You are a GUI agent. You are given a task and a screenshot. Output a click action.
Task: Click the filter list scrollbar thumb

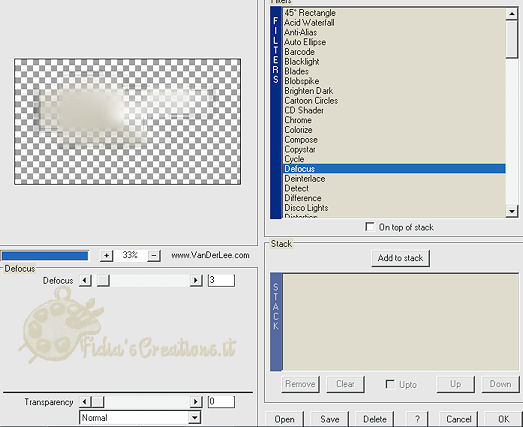pyautogui.click(x=511, y=38)
